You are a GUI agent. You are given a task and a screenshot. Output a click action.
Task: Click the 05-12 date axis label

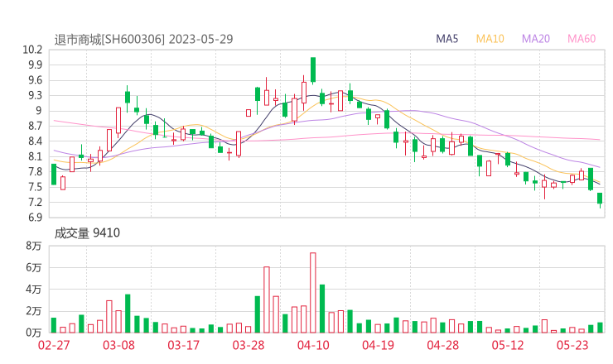click(x=508, y=345)
